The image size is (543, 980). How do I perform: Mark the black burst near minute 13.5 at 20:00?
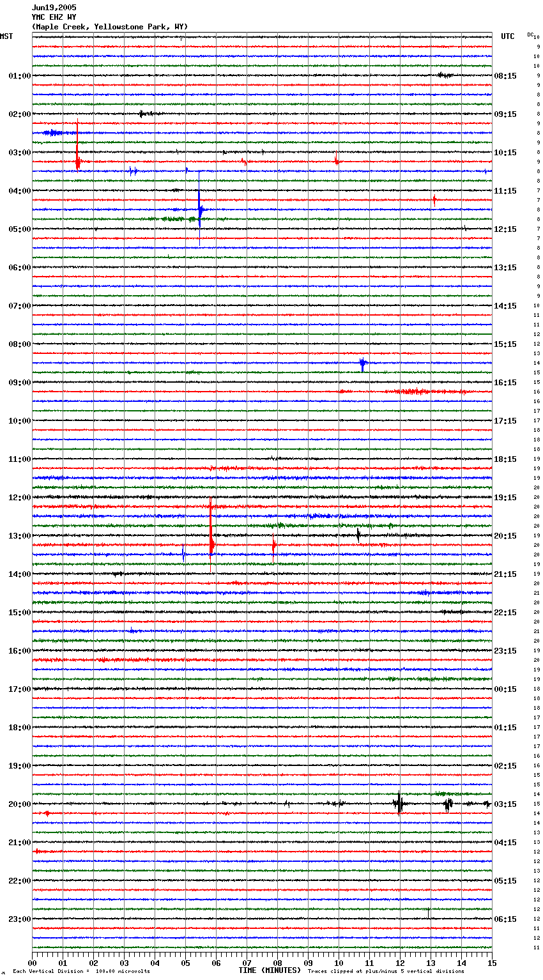click(448, 804)
